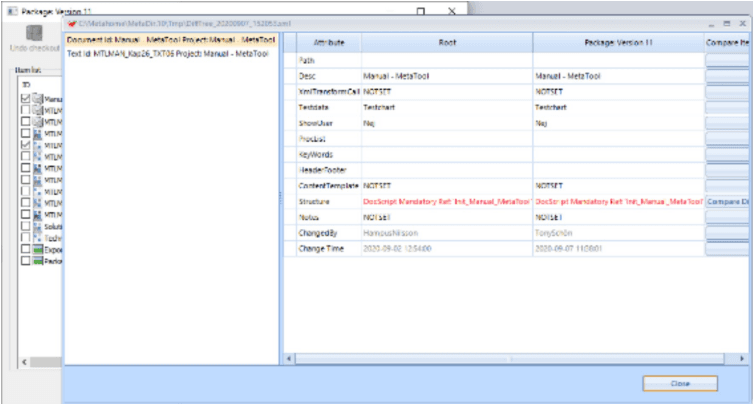This screenshot has width=753, height=404.
Task: Toggle the checkbox next to the Export item
Action: [25, 250]
